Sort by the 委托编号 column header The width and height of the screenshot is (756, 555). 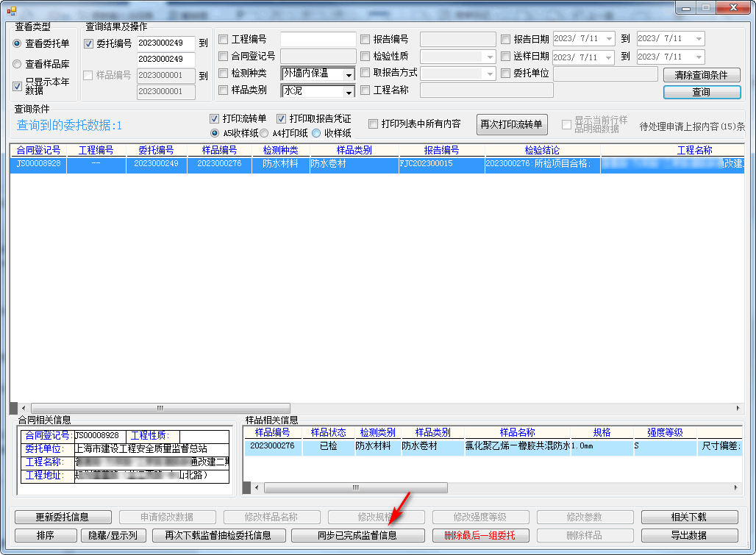(x=156, y=150)
